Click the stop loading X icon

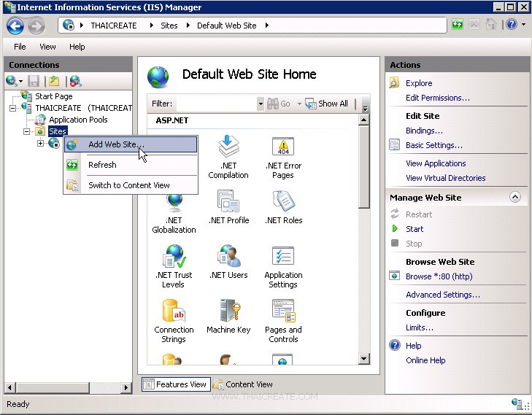tap(474, 24)
